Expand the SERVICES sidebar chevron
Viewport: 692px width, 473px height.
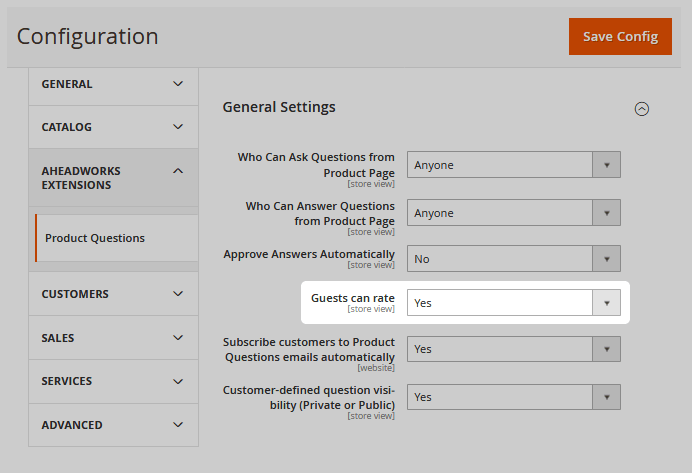178,381
